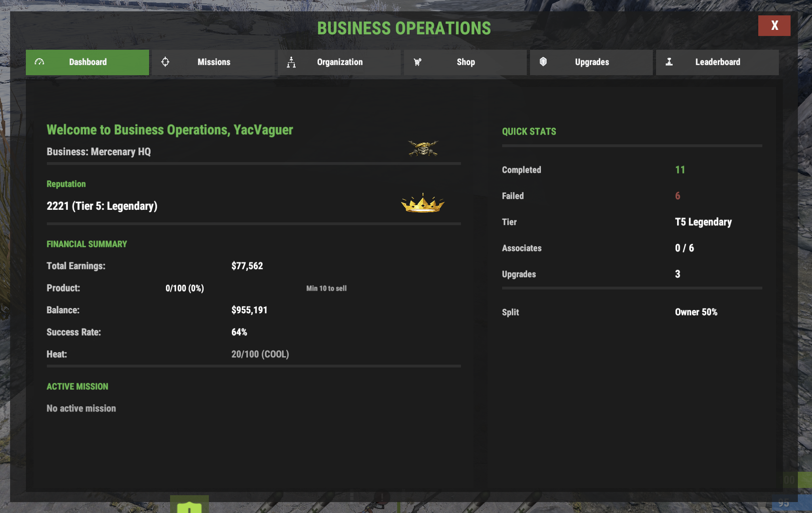Switch to the Missions tab
The height and width of the screenshot is (513, 812).
214,62
